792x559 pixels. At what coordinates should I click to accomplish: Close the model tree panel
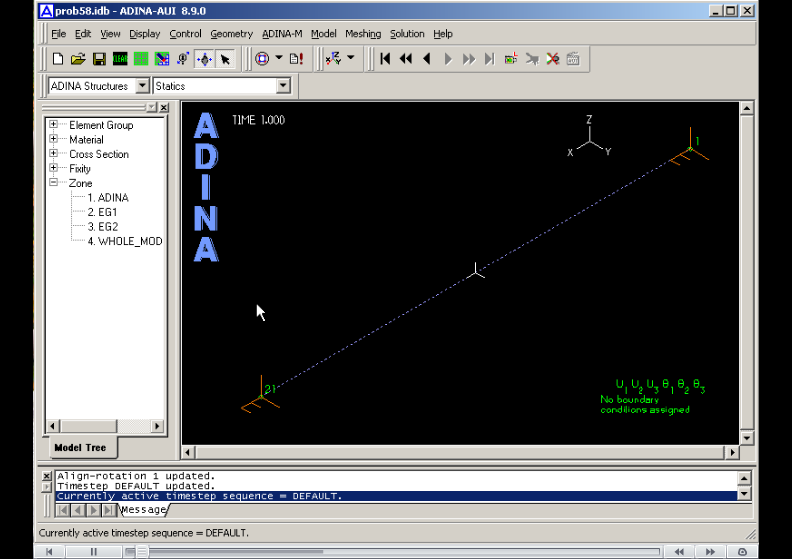(164, 108)
